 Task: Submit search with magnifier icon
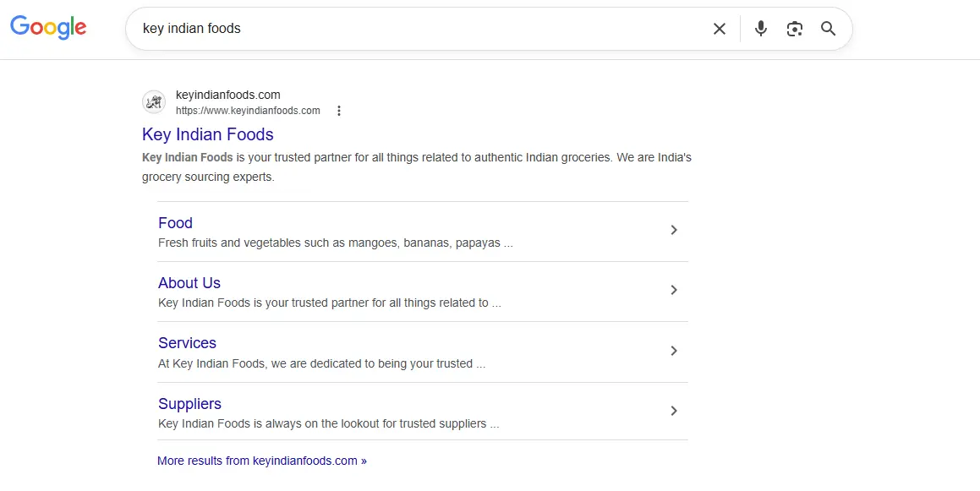pos(829,29)
